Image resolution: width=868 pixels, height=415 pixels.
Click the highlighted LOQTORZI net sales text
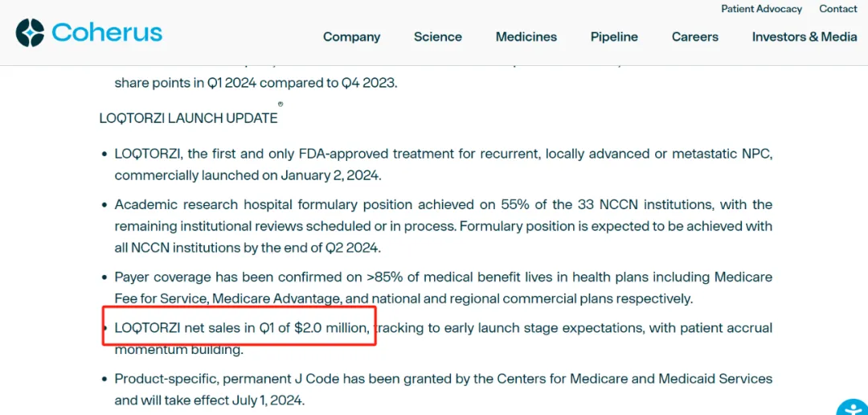pos(241,328)
